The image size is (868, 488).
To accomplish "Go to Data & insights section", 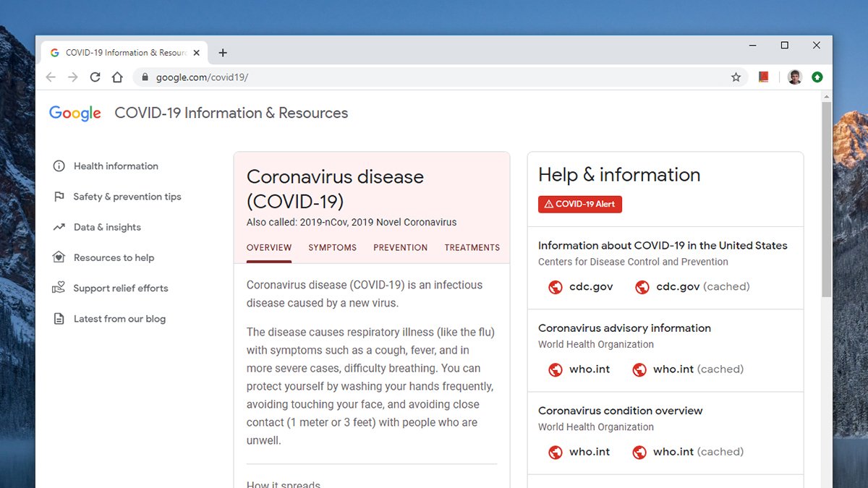I will point(107,227).
